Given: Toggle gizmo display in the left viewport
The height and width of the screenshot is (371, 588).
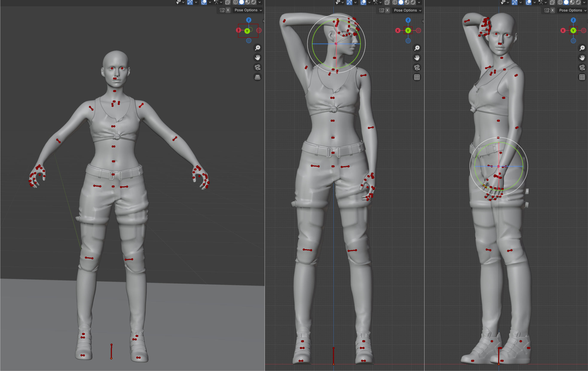Looking at the screenshot, I should coord(190,2).
